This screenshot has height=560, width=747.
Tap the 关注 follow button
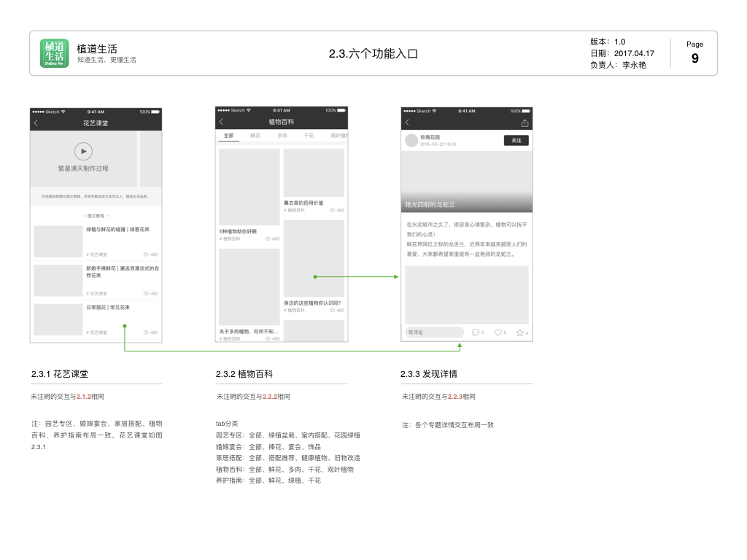click(516, 141)
